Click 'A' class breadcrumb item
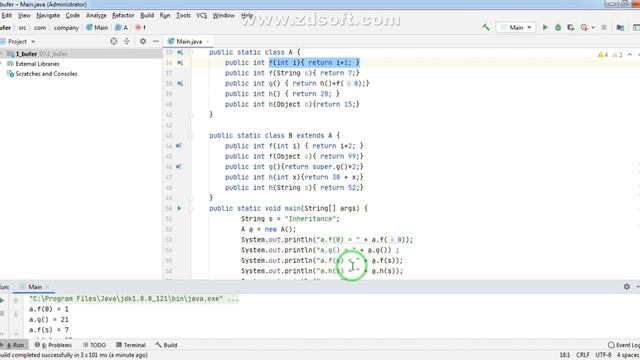The width and height of the screenshot is (640, 360). point(122,28)
